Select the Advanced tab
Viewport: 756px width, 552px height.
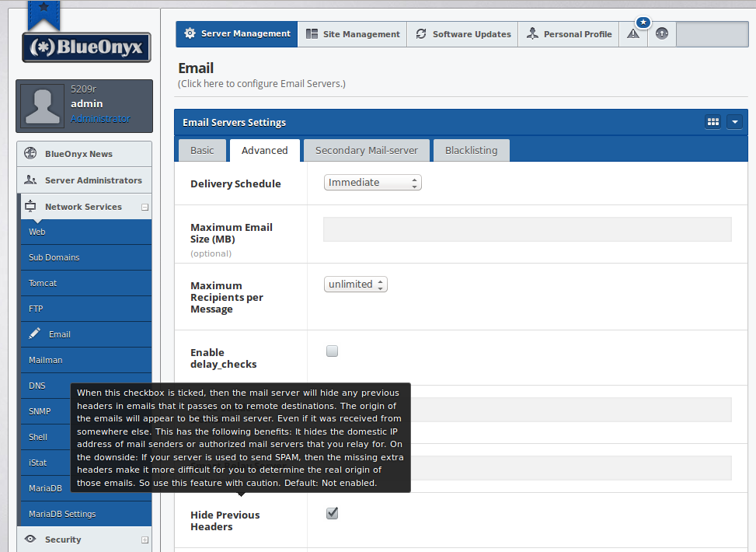click(265, 151)
